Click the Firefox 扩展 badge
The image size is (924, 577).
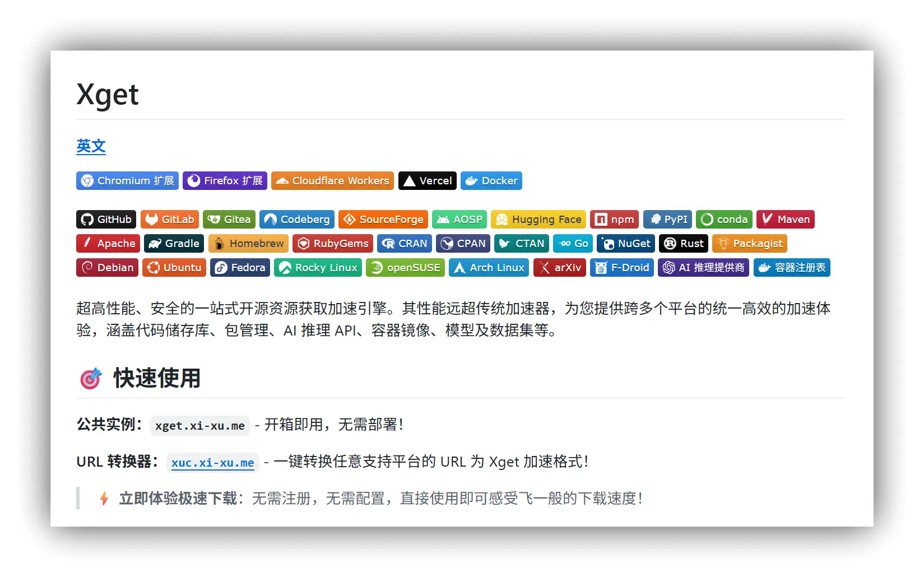[x=225, y=181]
